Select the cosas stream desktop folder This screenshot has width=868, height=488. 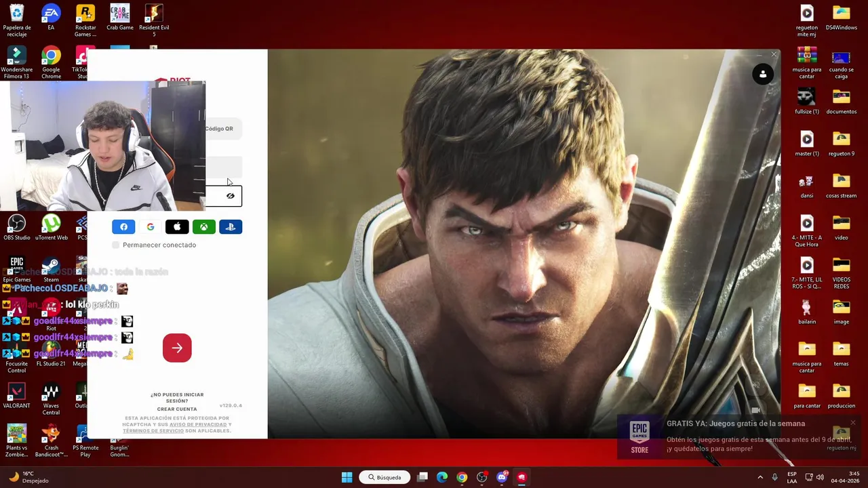pyautogui.click(x=841, y=186)
